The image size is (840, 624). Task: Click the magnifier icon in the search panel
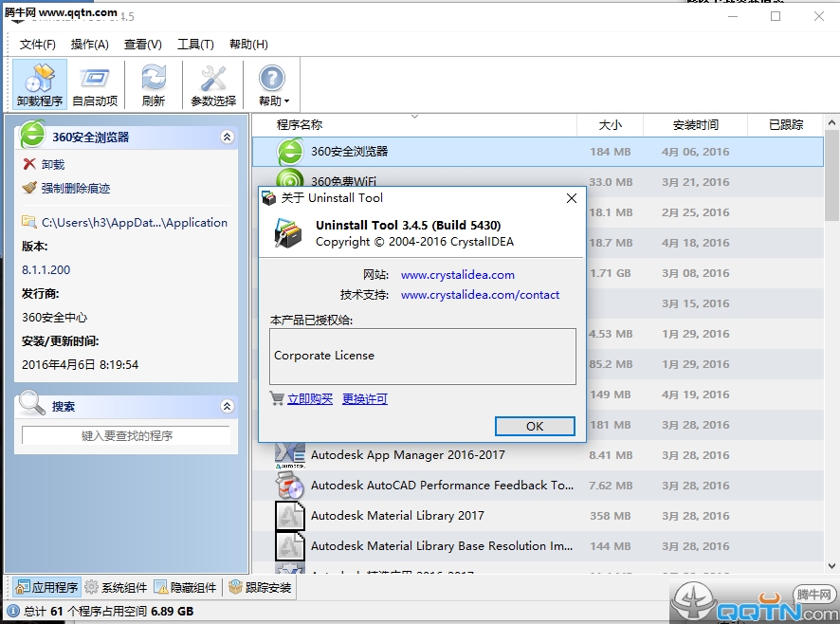[x=31, y=404]
